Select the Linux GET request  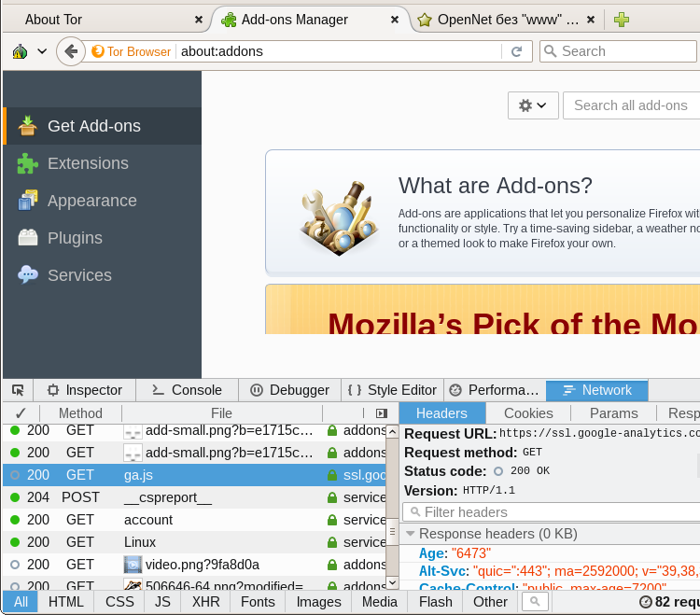pyautogui.click(x=195, y=542)
